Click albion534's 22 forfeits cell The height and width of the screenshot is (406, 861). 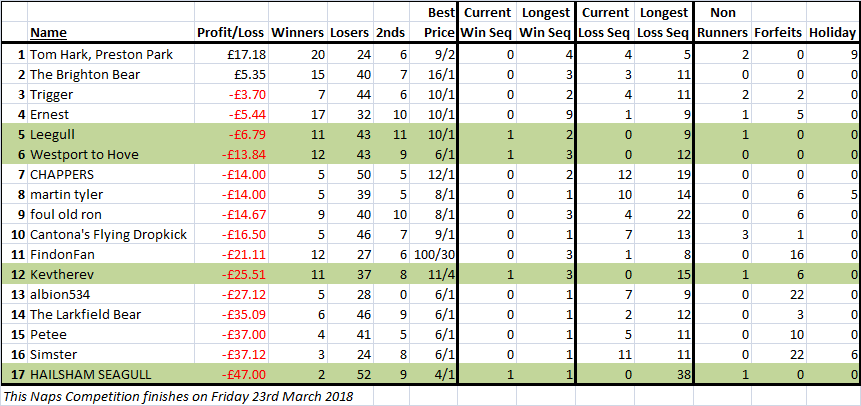point(778,294)
